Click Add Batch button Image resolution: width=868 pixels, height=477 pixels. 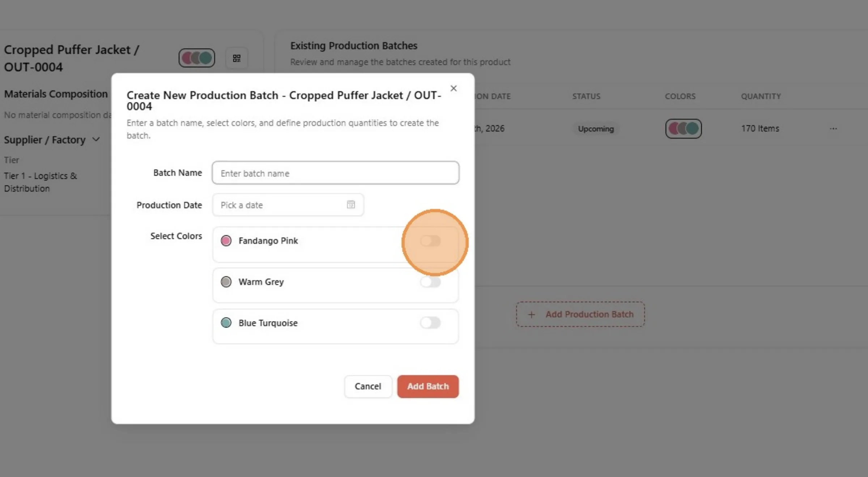pos(428,387)
